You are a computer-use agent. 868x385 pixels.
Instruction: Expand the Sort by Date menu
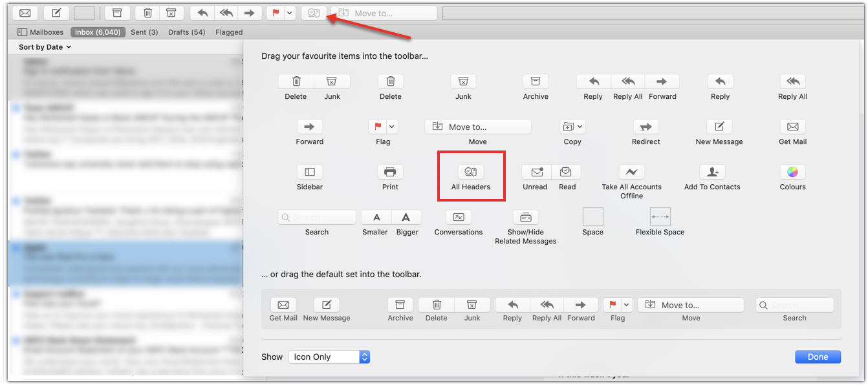45,47
